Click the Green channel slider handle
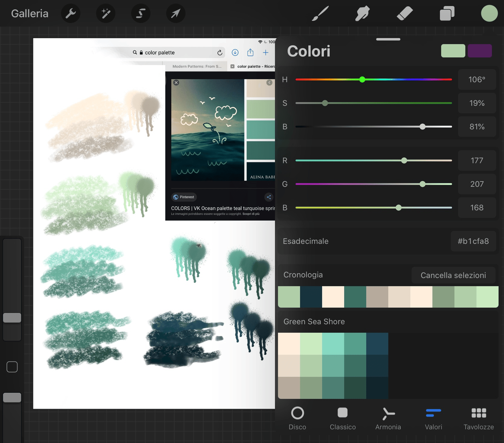504x443 pixels. 423,184
